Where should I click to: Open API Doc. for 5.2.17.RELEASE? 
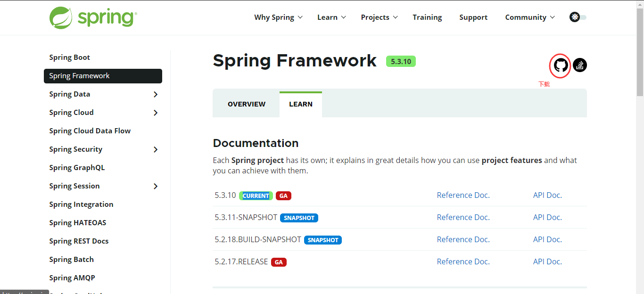click(547, 261)
